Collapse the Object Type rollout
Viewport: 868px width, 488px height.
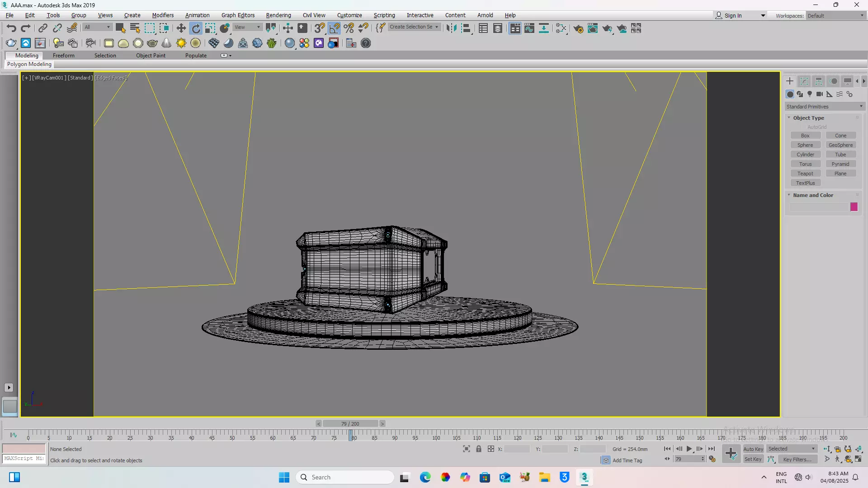pyautogui.click(x=808, y=118)
